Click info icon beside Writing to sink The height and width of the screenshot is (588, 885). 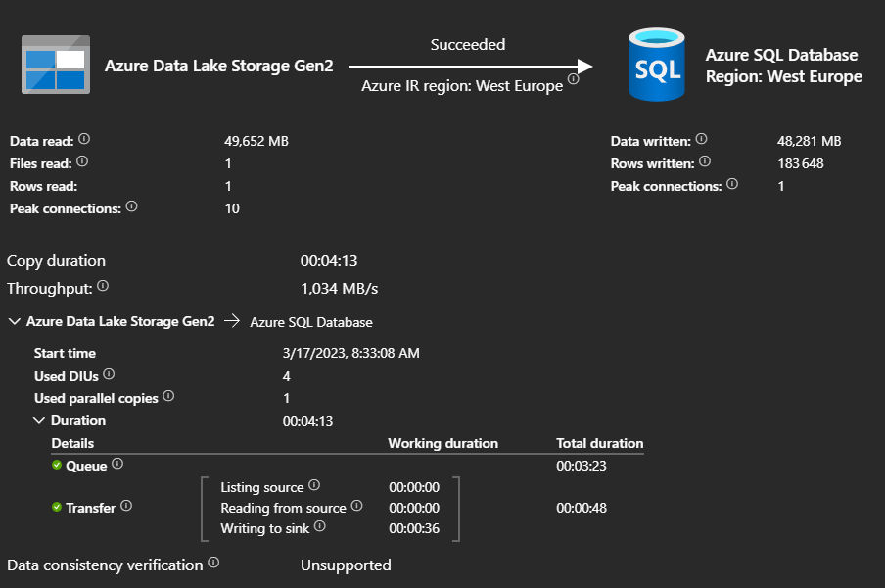click(320, 526)
